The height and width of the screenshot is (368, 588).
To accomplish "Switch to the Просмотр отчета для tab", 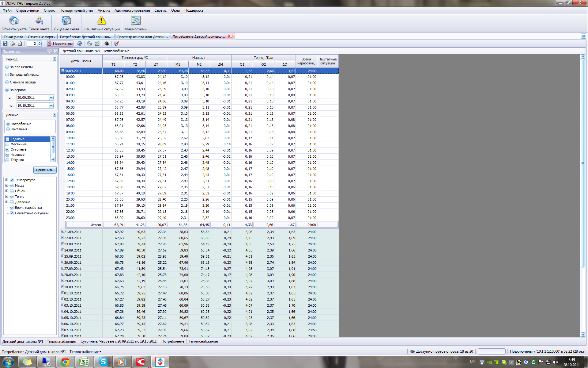I will tap(142, 37).
